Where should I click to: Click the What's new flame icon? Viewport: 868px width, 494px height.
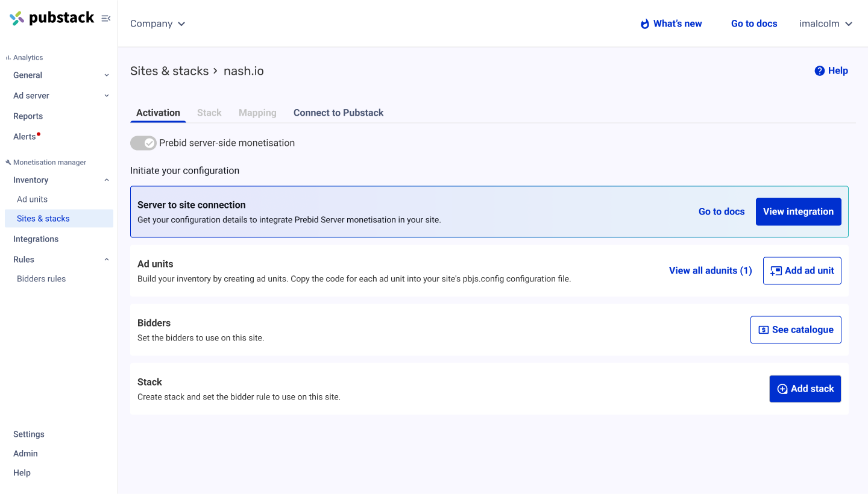coord(645,24)
